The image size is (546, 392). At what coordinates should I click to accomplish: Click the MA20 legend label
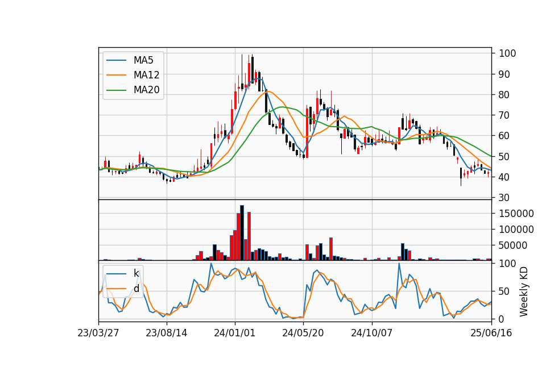pyautogui.click(x=146, y=90)
